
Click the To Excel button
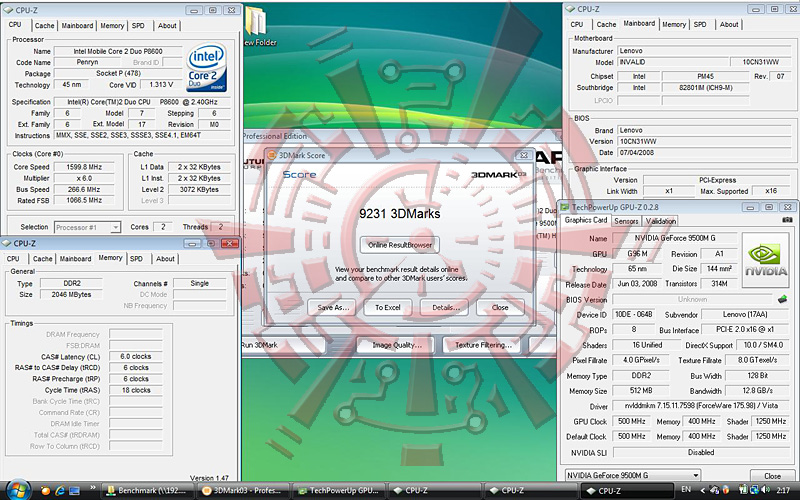point(388,307)
